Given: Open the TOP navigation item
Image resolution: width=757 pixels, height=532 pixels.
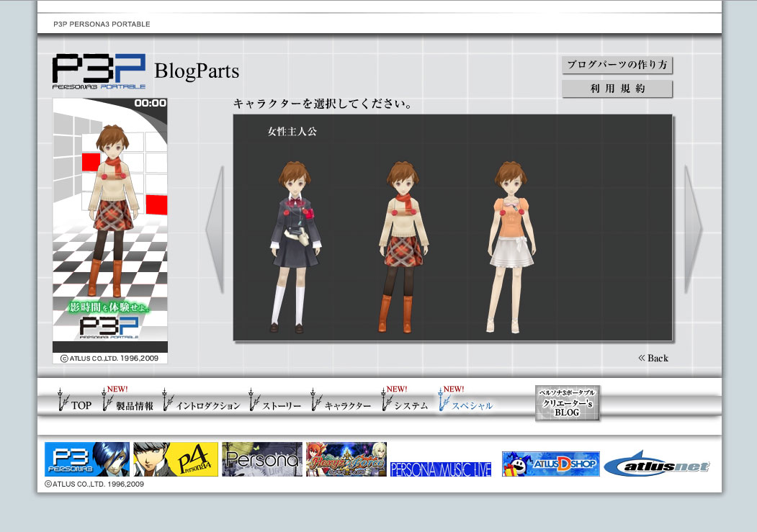Looking at the screenshot, I should (75, 400).
